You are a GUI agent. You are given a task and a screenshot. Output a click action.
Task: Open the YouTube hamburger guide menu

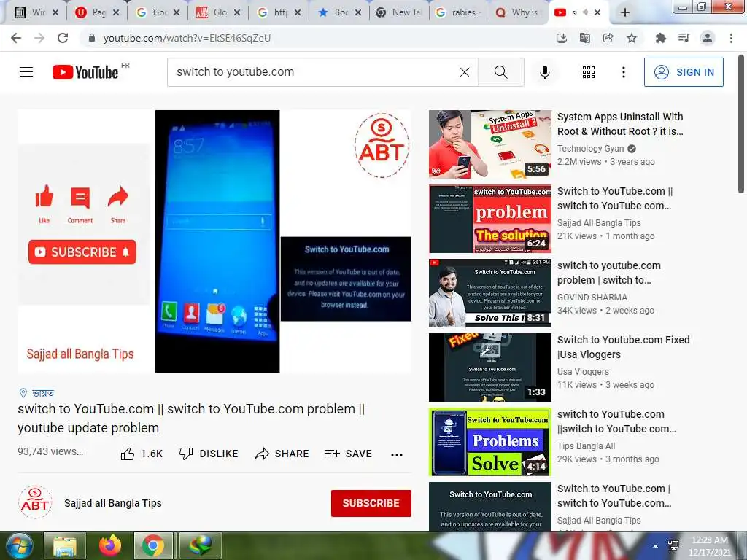click(x=26, y=72)
